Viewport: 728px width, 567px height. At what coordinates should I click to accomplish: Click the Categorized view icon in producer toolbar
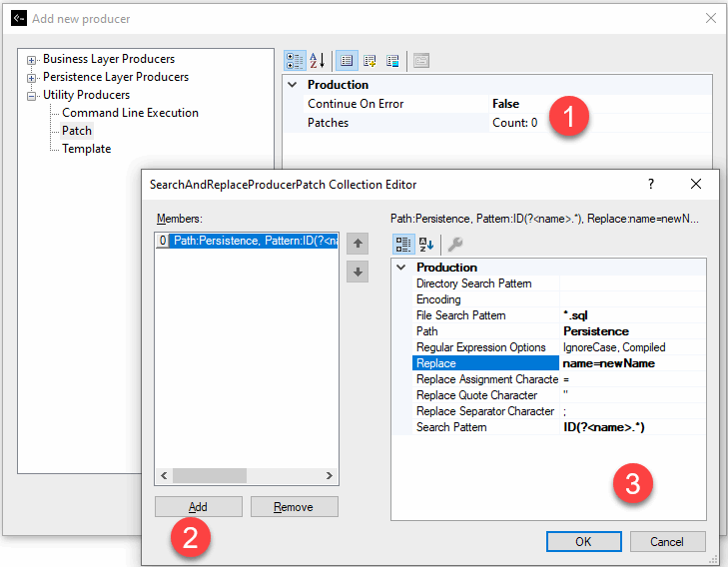coord(295,61)
